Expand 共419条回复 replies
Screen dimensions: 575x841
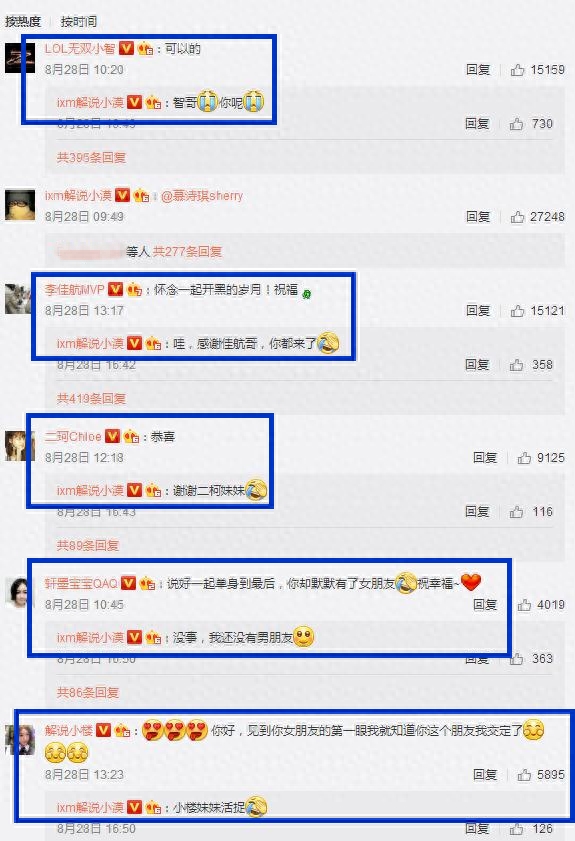pyautogui.click(x=91, y=399)
